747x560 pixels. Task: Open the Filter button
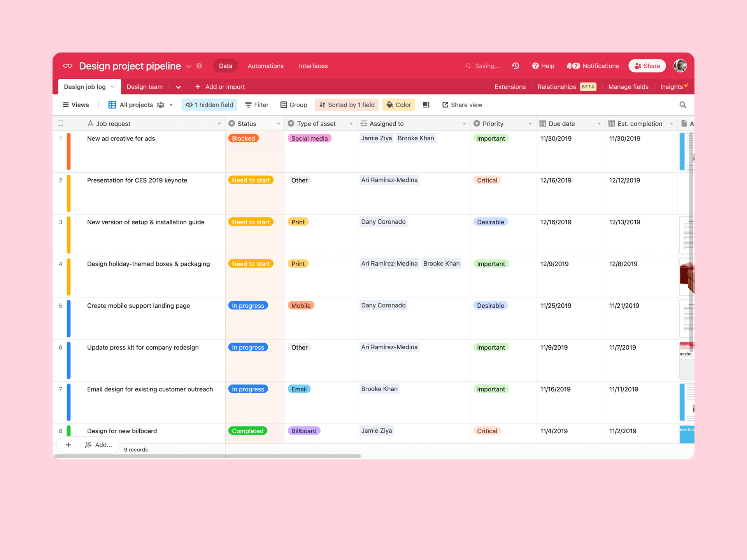point(257,105)
